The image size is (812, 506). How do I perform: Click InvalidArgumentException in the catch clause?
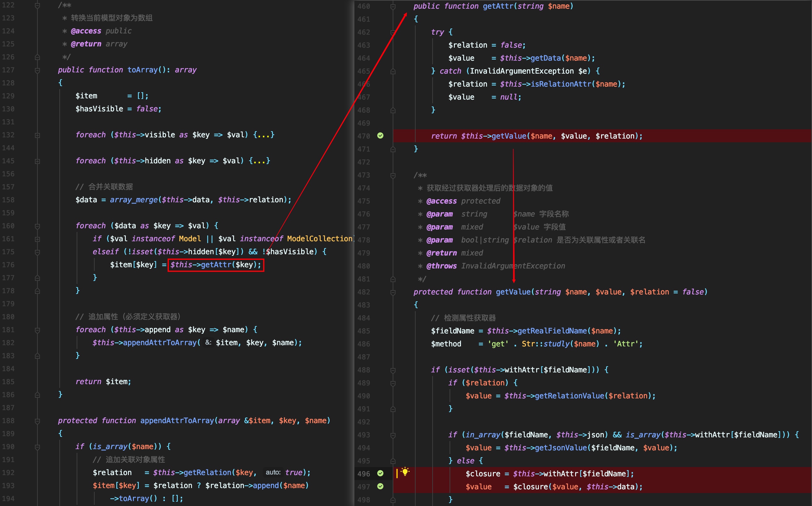(x=522, y=71)
